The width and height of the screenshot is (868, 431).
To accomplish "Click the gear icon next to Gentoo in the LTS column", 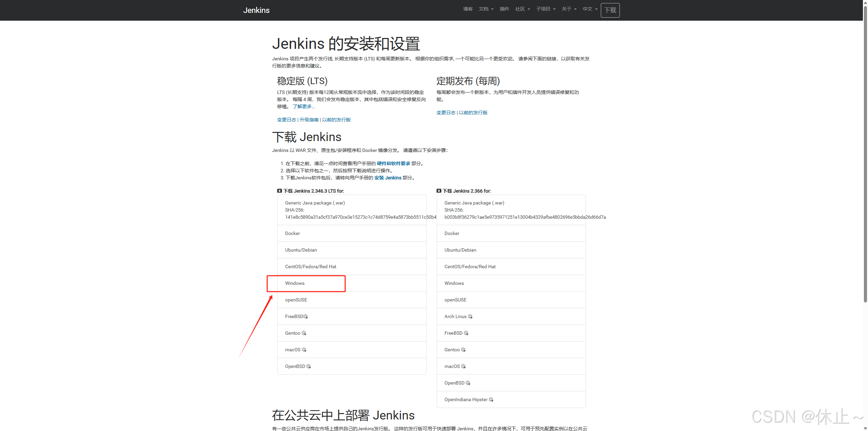I will point(304,333).
